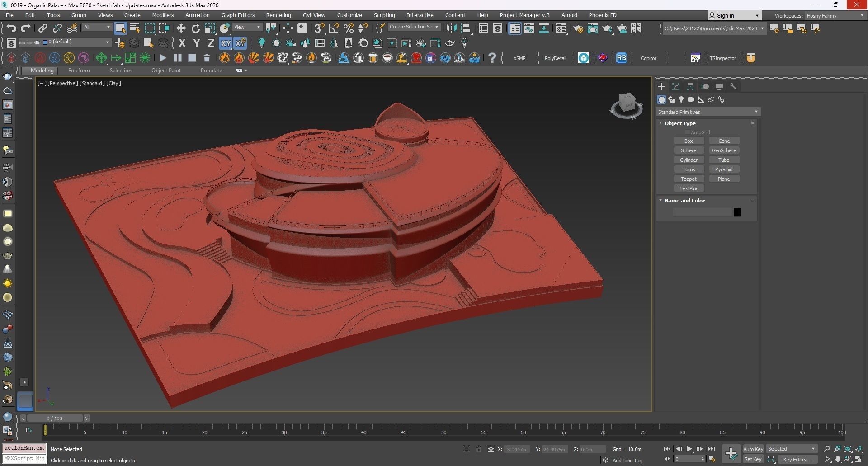Create a Teapot primitive

(689, 179)
